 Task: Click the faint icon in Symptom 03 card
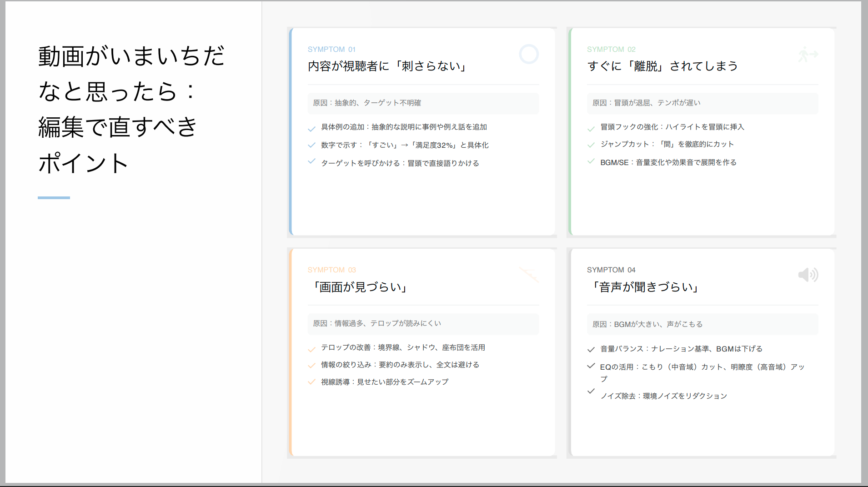click(529, 275)
